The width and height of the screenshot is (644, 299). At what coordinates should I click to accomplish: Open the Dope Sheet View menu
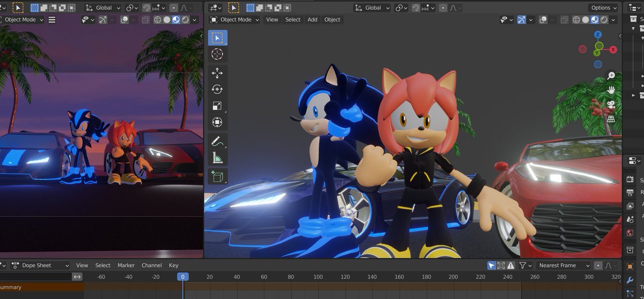pyautogui.click(x=82, y=265)
